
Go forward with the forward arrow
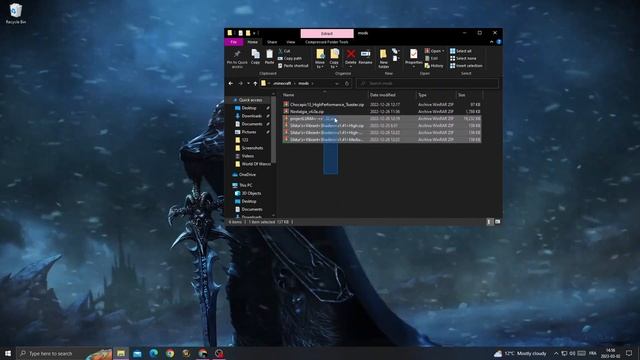click(x=240, y=84)
